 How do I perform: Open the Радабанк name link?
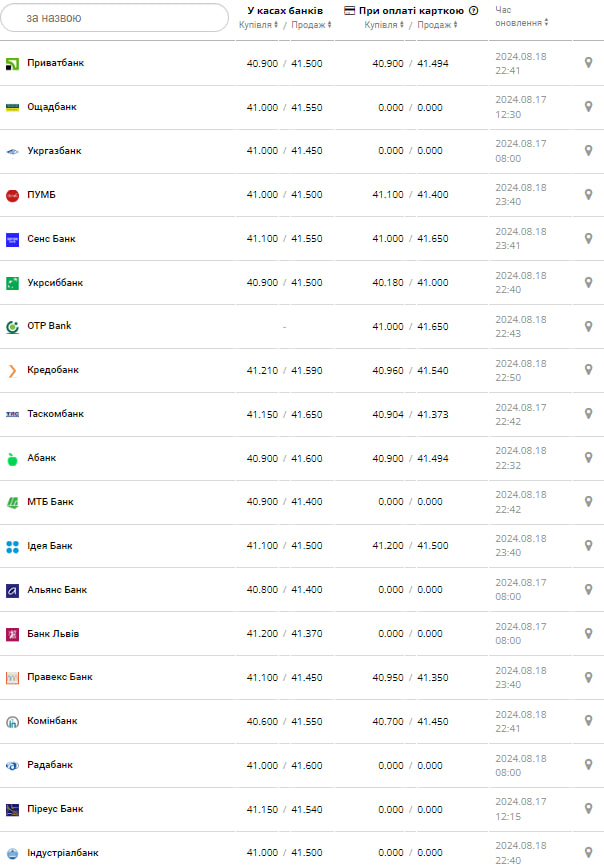(50, 765)
